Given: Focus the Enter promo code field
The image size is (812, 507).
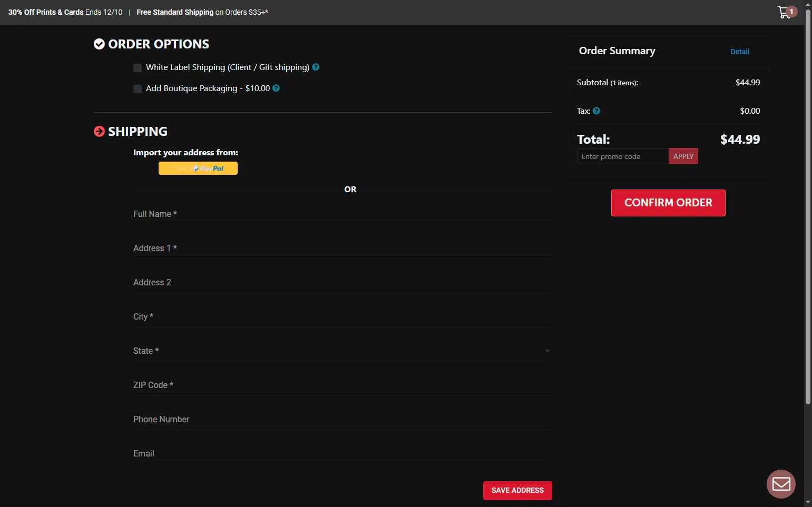Looking at the screenshot, I should coord(623,156).
